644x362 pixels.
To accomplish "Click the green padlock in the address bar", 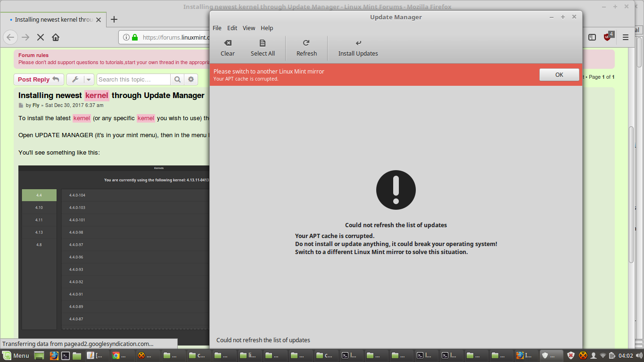I will (x=135, y=37).
